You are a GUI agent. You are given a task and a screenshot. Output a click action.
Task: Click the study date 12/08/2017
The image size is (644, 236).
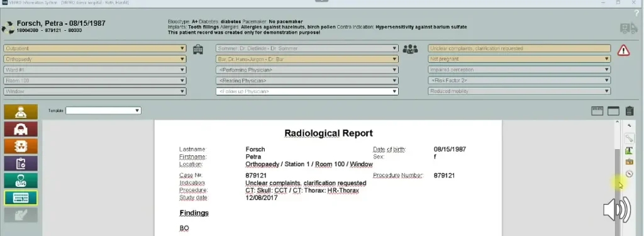pos(261,198)
